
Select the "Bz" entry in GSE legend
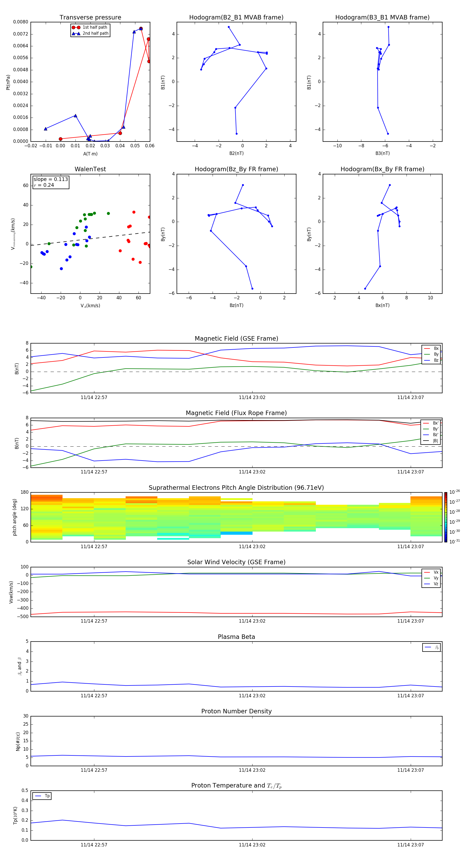[431, 360]
